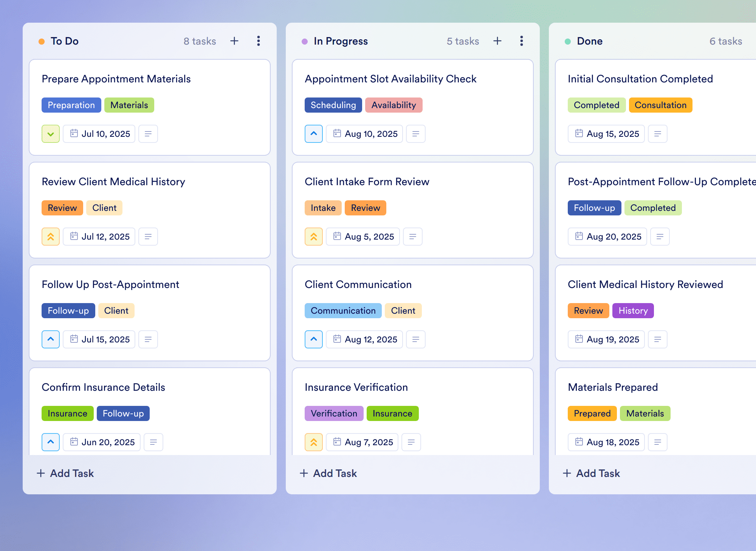Open the Aug 20, 2025 due date
Image resolution: width=756 pixels, height=551 pixels.
[607, 237]
